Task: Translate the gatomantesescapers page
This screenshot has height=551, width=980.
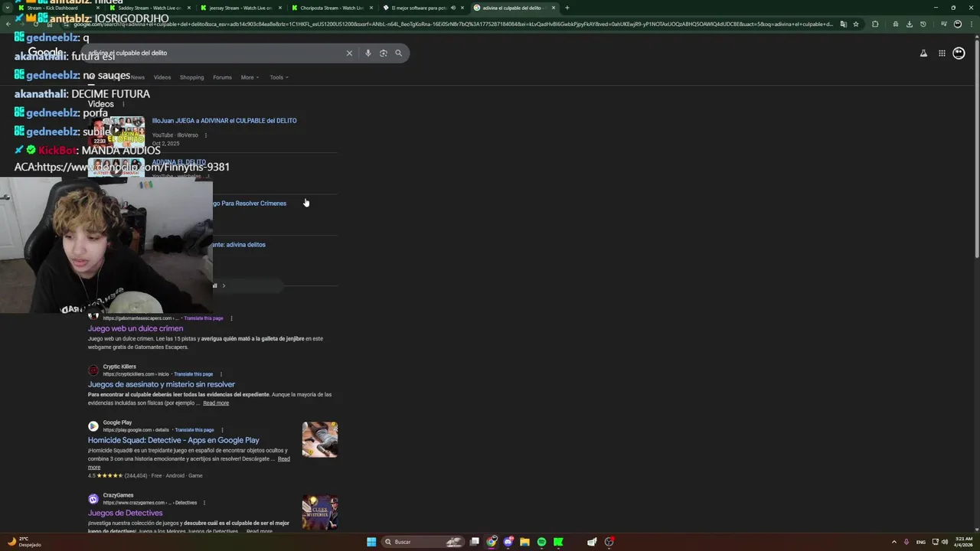Action: point(204,318)
